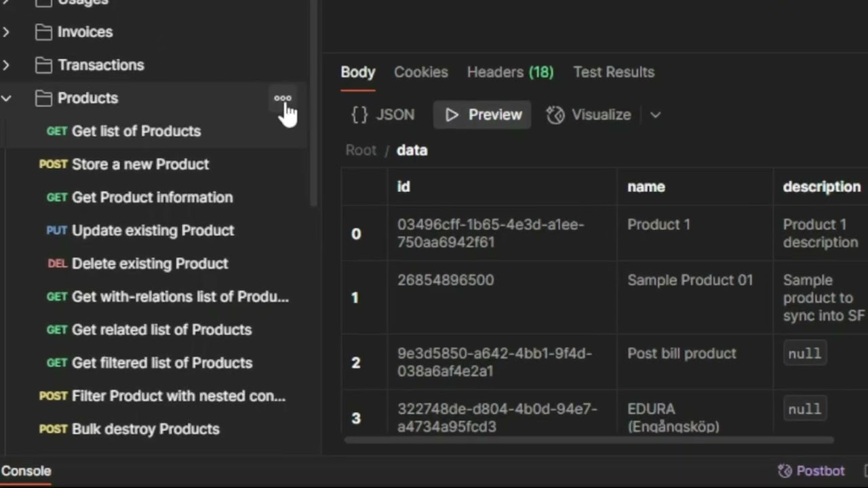Click id cell 26854896500
The height and width of the screenshot is (488, 868).
(502, 298)
